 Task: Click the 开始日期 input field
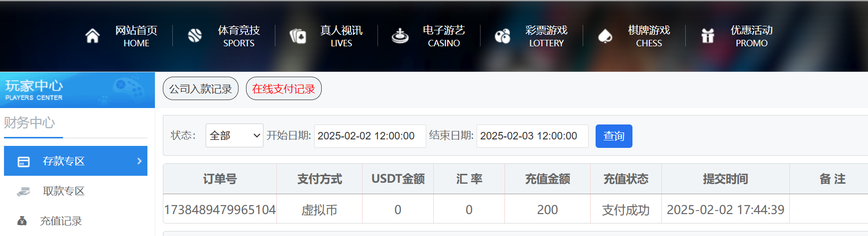point(370,136)
